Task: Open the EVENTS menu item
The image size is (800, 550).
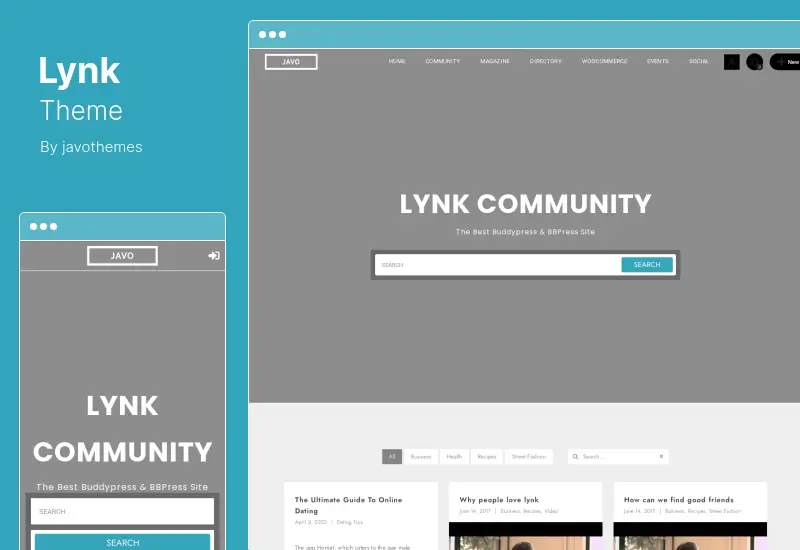Action: click(x=658, y=61)
